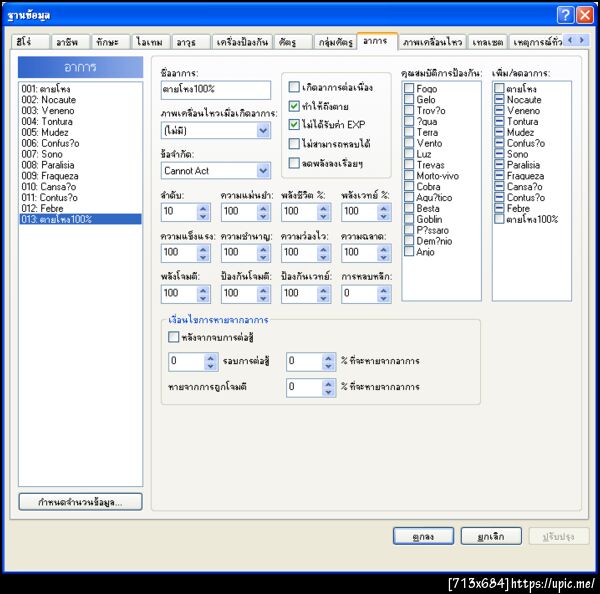
Task: Click the help question mark icon
Action: [565, 15]
